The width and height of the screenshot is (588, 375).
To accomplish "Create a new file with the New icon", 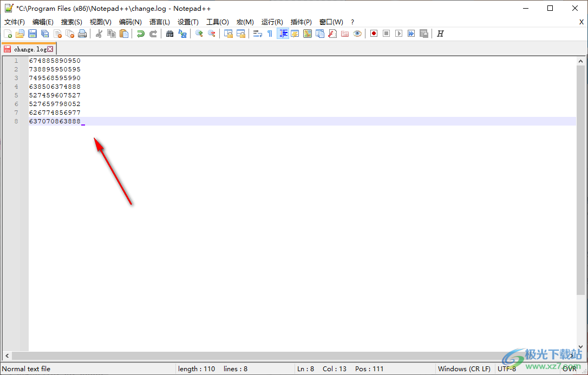I will pyautogui.click(x=8, y=34).
